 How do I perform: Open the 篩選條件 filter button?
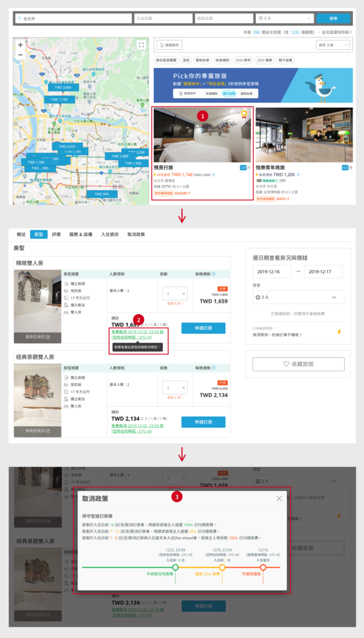click(x=169, y=45)
